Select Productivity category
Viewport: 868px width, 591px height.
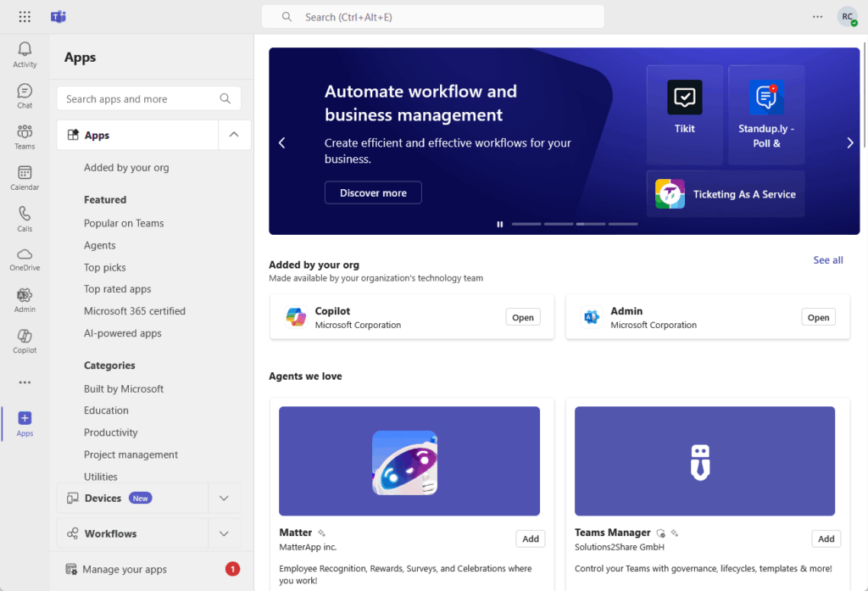tap(111, 432)
